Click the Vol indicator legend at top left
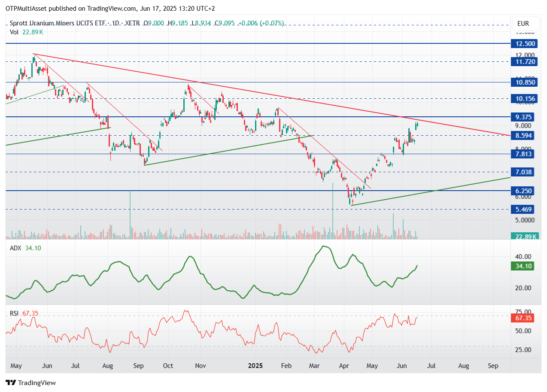Image resolution: width=547 pixels, height=392 pixels. [x=14, y=32]
